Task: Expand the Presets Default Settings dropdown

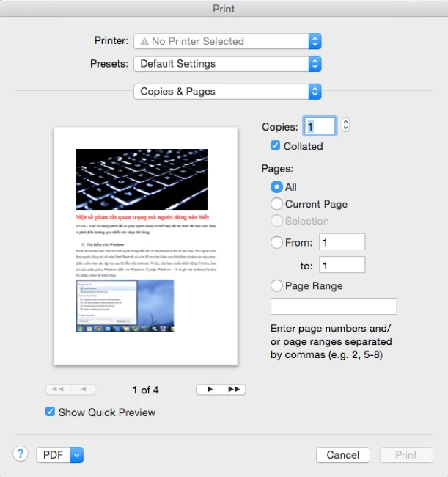Action: point(227,64)
